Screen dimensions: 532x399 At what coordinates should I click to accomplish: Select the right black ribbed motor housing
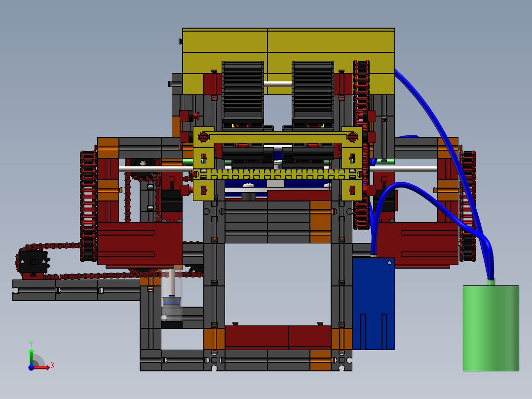pos(313,92)
